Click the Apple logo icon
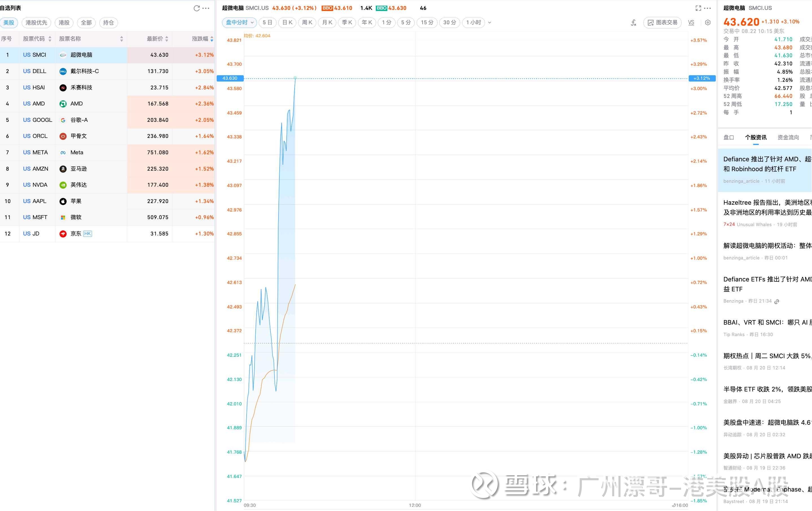 pos(63,201)
